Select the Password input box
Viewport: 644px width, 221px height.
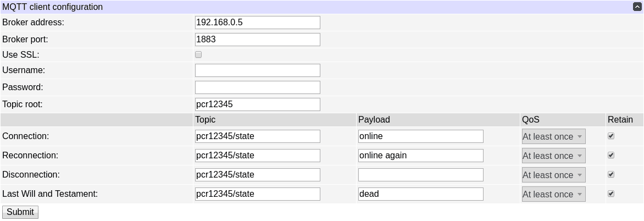(257, 87)
